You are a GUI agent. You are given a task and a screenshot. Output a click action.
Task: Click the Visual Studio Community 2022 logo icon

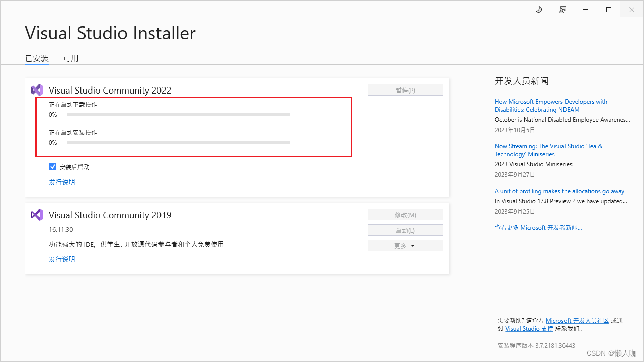(x=37, y=90)
